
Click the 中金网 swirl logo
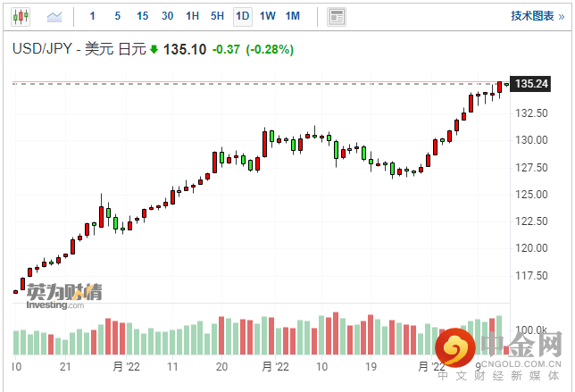click(x=455, y=347)
